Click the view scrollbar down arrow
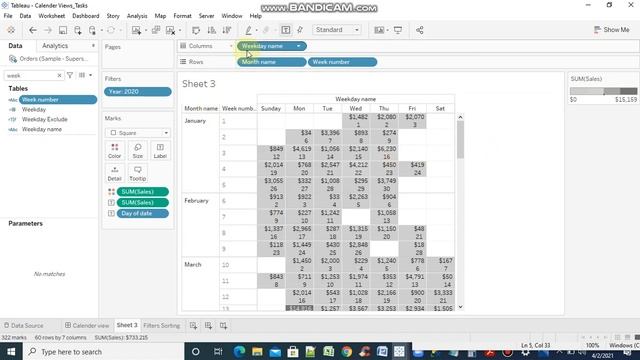Image resolution: width=640 pixels, height=360 pixels. (460, 307)
